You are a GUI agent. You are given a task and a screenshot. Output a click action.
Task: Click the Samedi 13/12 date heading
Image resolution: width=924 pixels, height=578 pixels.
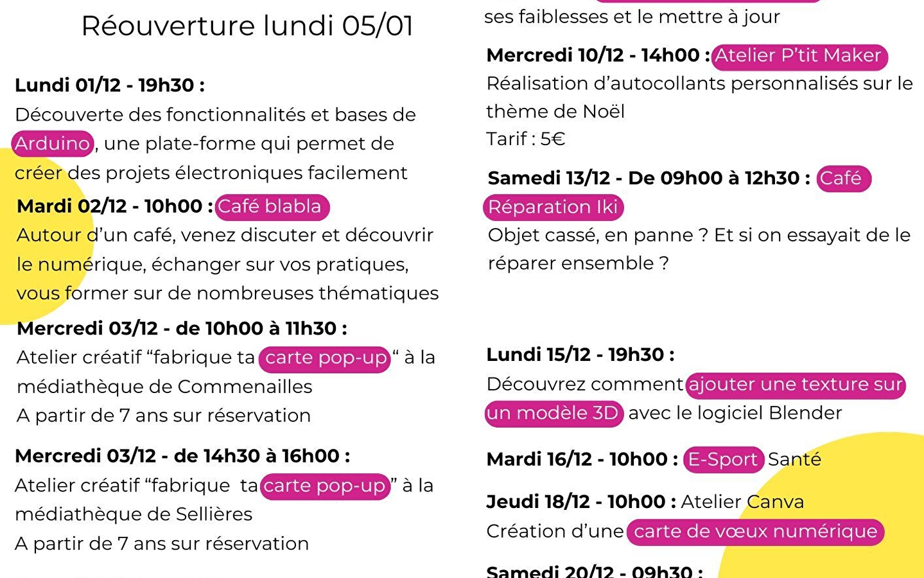click(x=649, y=178)
